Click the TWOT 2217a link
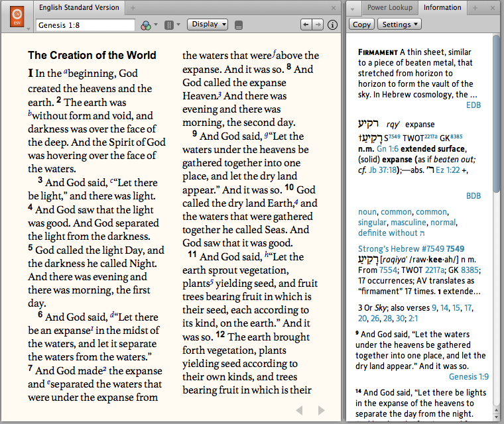The height and width of the screenshot is (424, 504). [434, 270]
